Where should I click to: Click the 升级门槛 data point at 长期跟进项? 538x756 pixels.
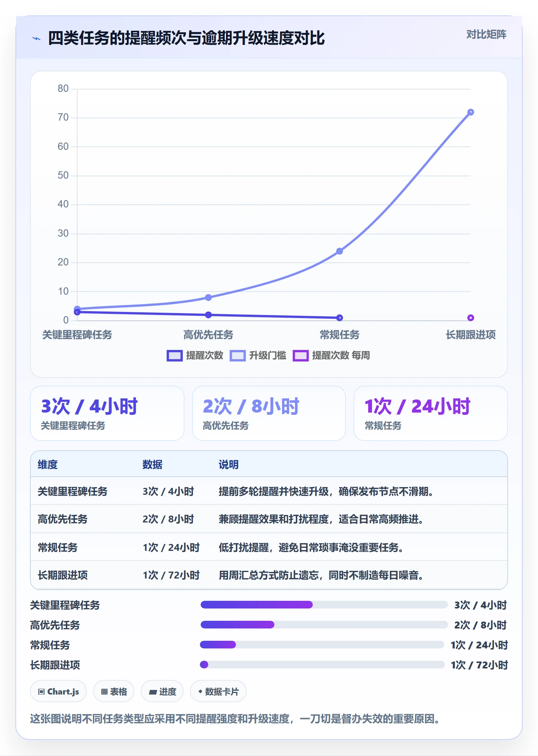pos(470,112)
